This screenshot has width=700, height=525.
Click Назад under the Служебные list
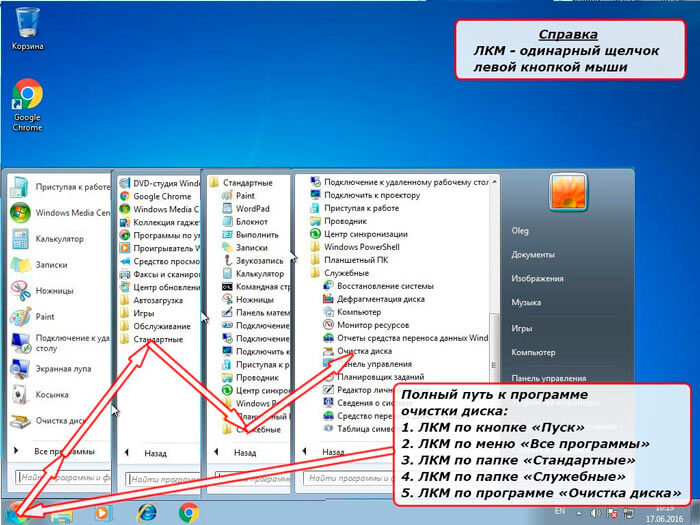click(333, 452)
